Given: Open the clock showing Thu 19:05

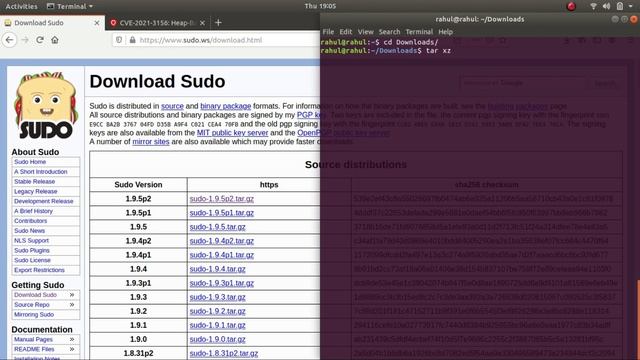Looking at the screenshot, I should 320,6.
